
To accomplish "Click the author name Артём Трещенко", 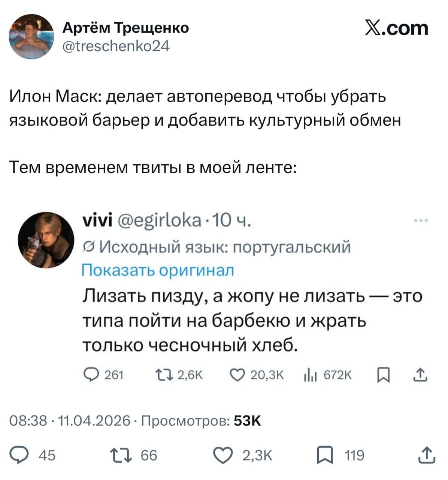I will [x=125, y=27].
